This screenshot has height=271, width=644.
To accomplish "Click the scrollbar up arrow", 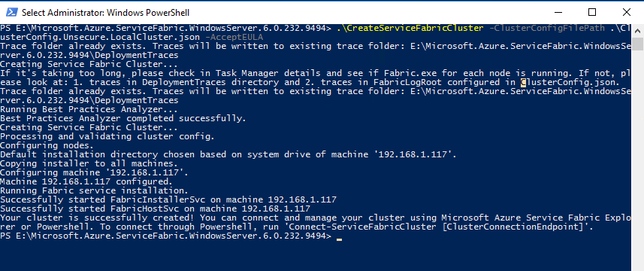I will tap(637, 31).
